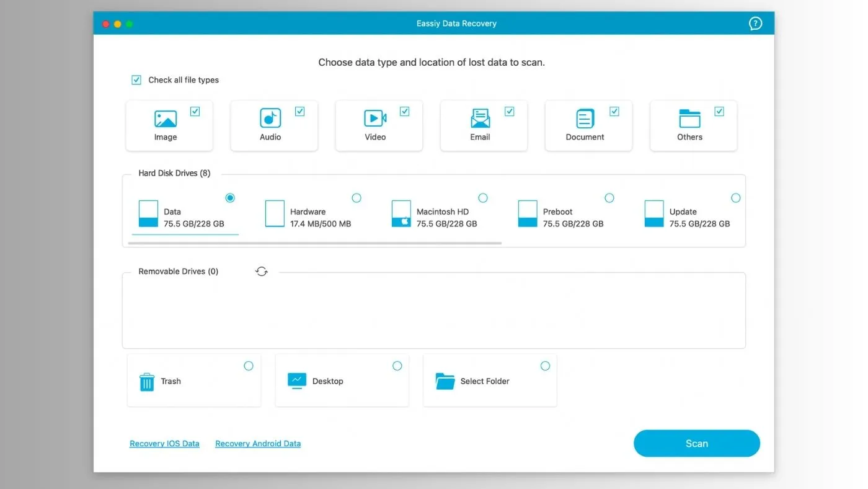
Task: Refresh the Removable Drives list
Action: [262, 271]
